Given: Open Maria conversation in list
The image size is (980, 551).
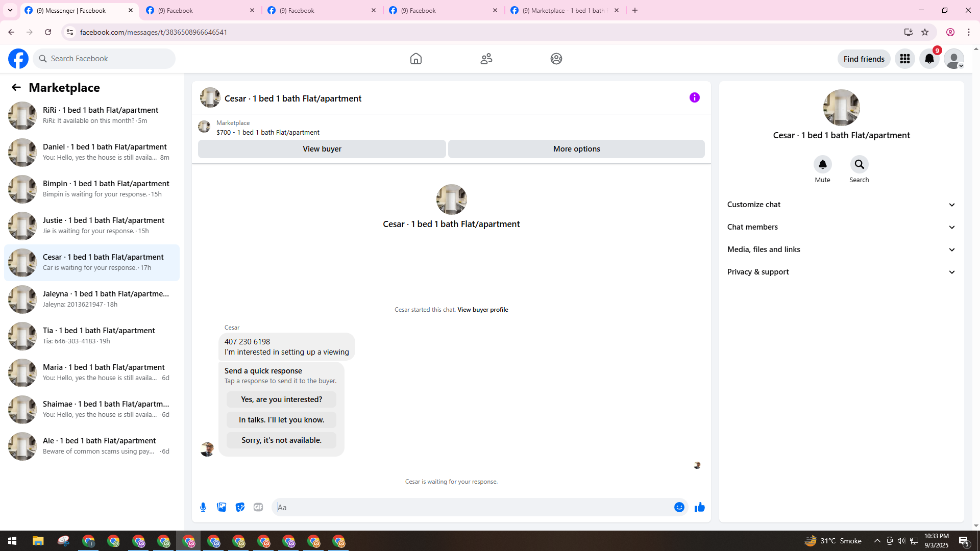Looking at the screenshot, I should pyautogui.click(x=92, y=372).
